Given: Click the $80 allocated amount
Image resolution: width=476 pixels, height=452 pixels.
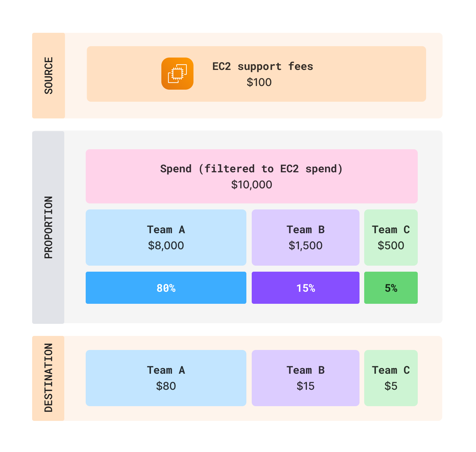Looking at the screenshot, I should pos(166,386).
